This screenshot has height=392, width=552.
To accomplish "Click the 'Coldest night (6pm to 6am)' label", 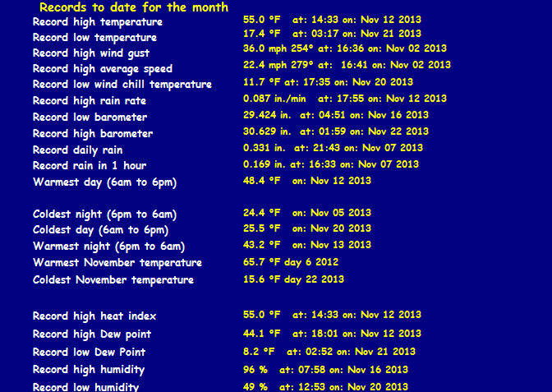I will tap(104, 214).
